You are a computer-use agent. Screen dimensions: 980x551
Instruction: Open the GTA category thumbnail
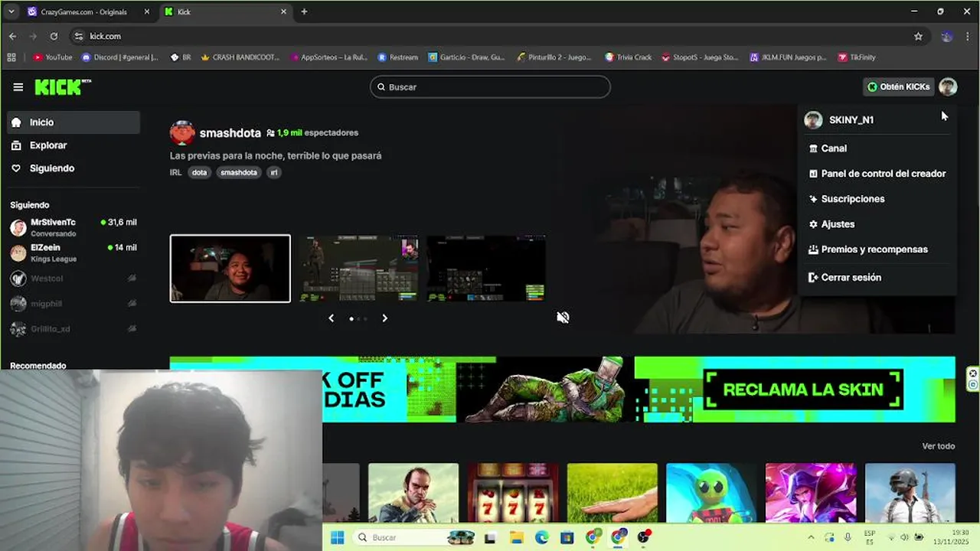[413, 494]
